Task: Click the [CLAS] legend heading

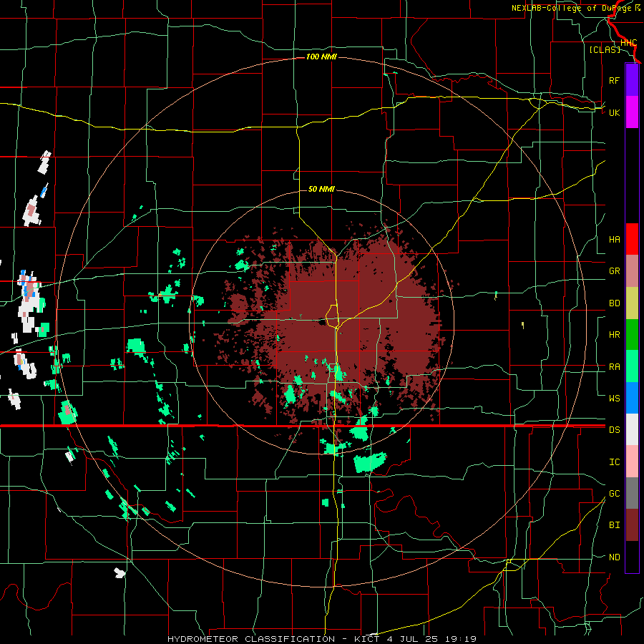Action: (605, 49)
